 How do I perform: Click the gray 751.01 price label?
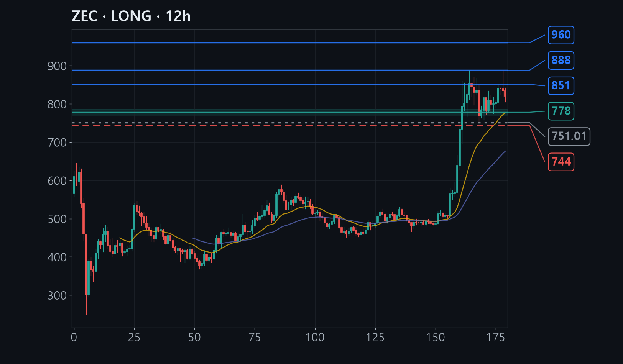(x=569, y=136)
